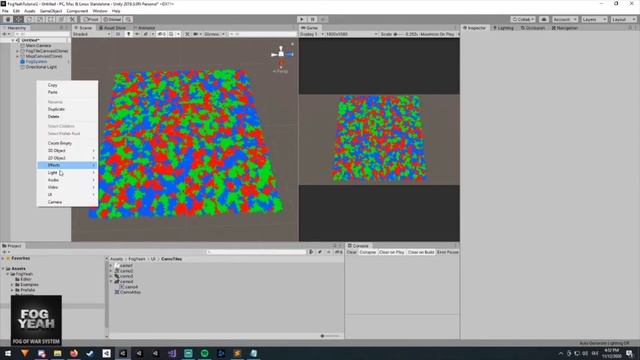Screen dimensions: 640x360
Task: Open the Collab dropdown
Action: pyautogui.click(x=523, y=19)
